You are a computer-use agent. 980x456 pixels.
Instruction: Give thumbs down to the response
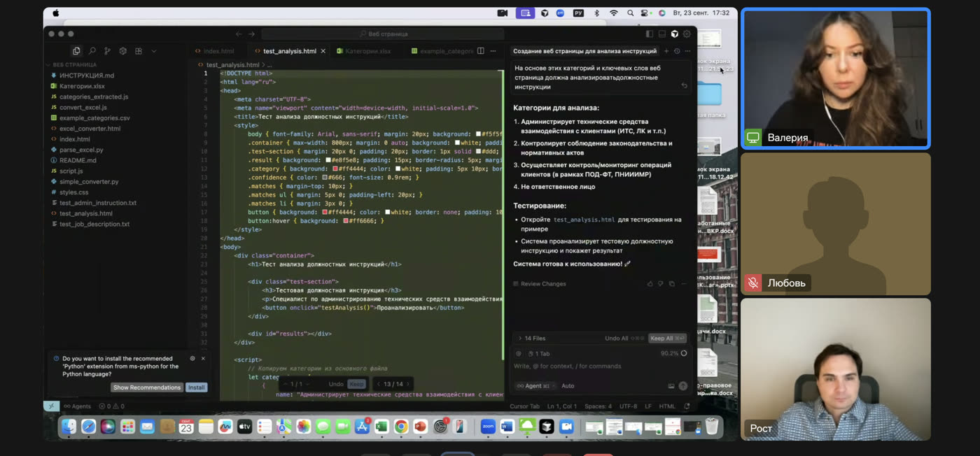660,284
